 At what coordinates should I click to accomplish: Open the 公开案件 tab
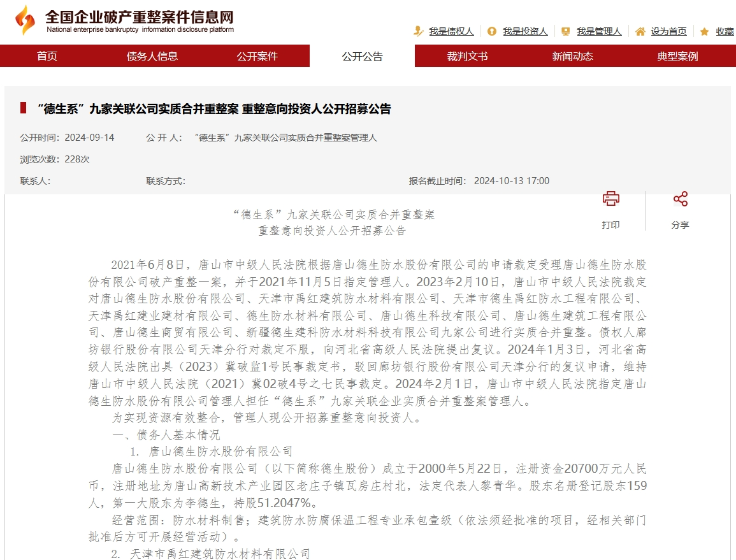pyautogui.click(x=257, y=56)
